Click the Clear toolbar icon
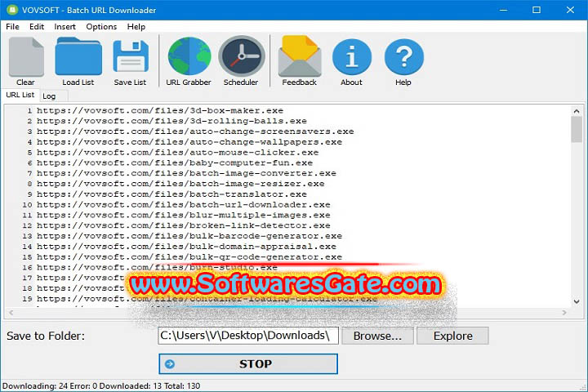The image size is (588, 392). (x=26, y=57)
